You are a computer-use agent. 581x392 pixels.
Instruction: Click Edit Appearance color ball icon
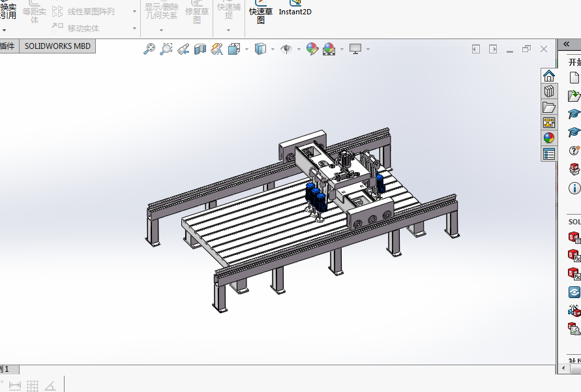[x=312, y=49]
